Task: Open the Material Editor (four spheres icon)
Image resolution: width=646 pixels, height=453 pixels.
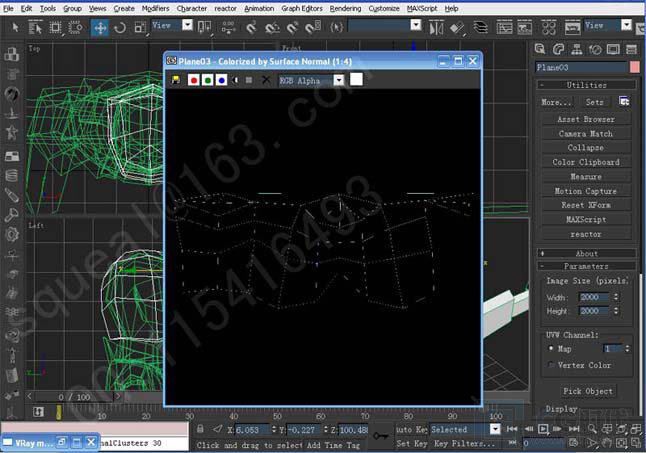Action: [549, 28]
